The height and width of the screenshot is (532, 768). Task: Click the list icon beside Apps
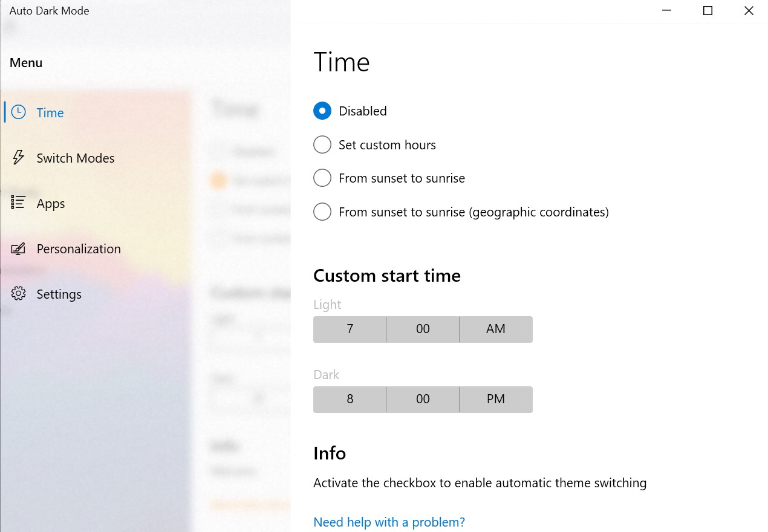(19, 203)
